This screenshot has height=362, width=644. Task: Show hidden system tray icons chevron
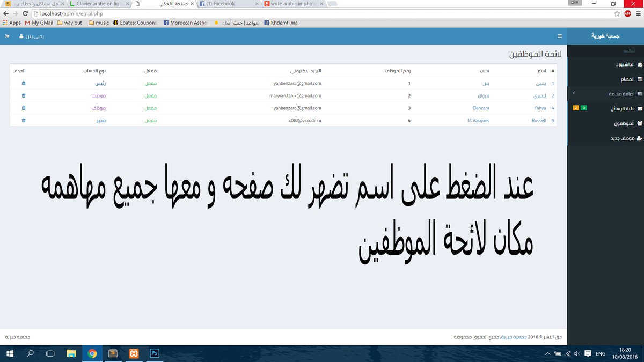click(547, 354)
